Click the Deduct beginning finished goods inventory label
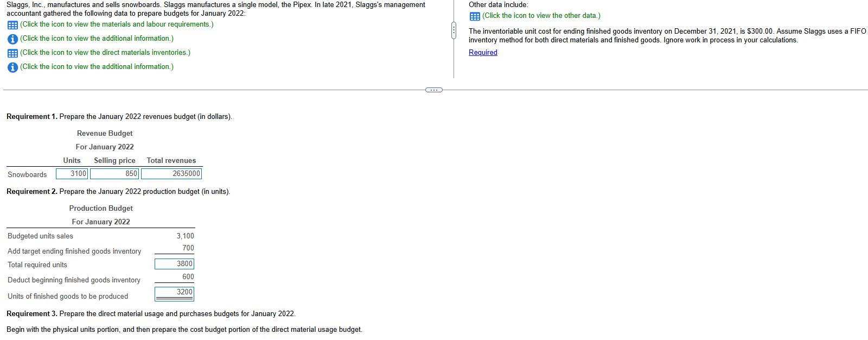 coord(74,280)
